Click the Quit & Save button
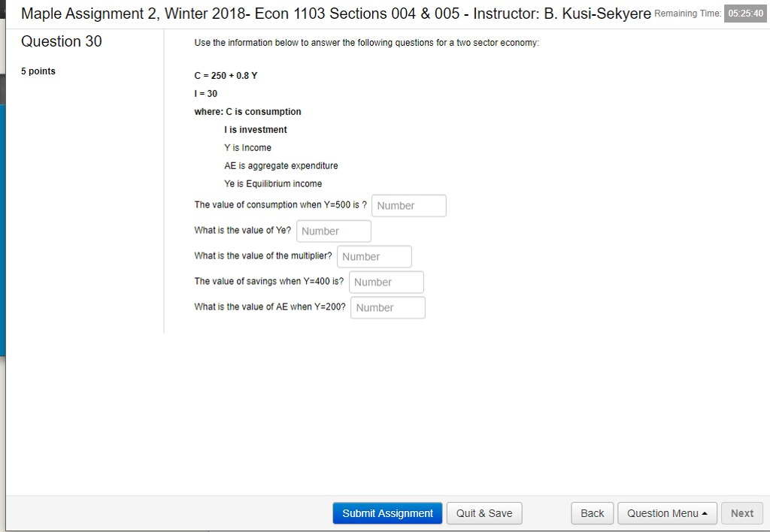Image resolution: width=770 pixels, height=532 pixels. pyautogui.click(x=484, y=513)
